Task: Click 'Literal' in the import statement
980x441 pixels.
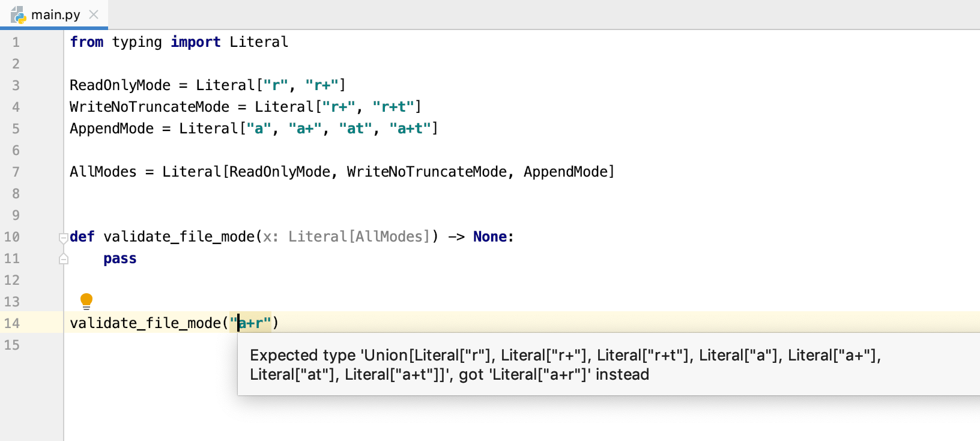Action: 259,42
